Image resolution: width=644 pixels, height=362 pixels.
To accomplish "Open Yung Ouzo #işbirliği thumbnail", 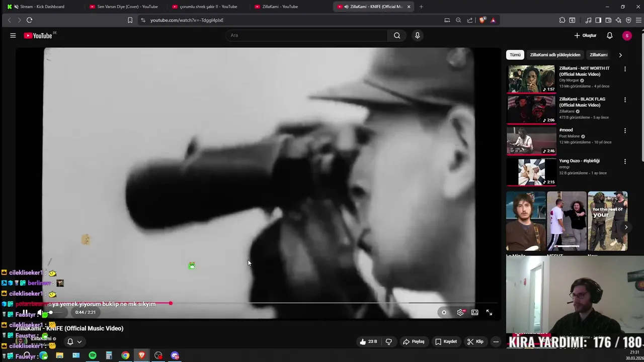I will [x=531, y=171].
